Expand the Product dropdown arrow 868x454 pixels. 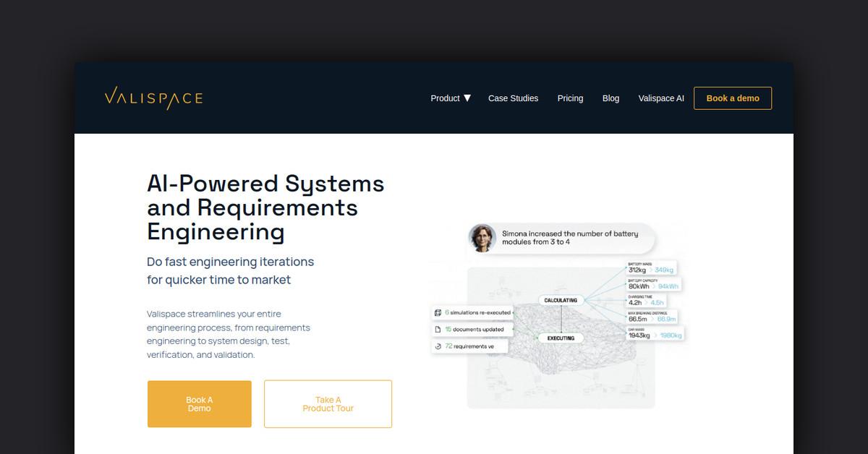[467, 98]
